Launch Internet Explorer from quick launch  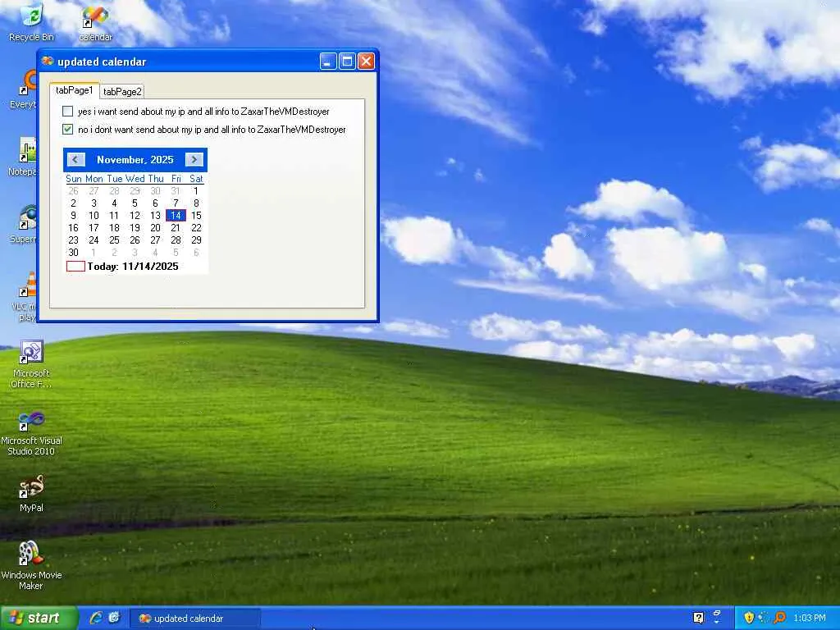coord(96,618)
